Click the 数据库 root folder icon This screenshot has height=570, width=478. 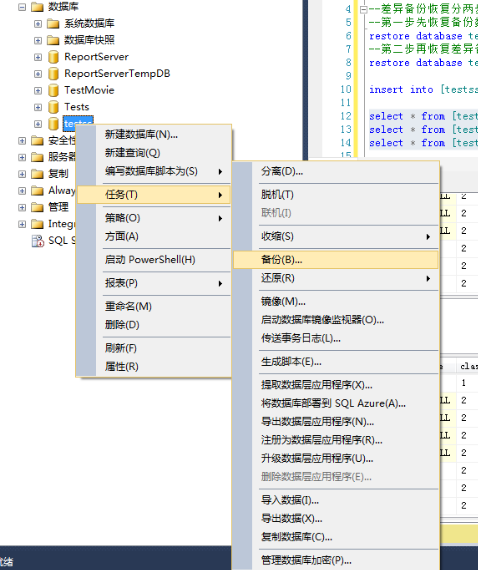point(37,7)
